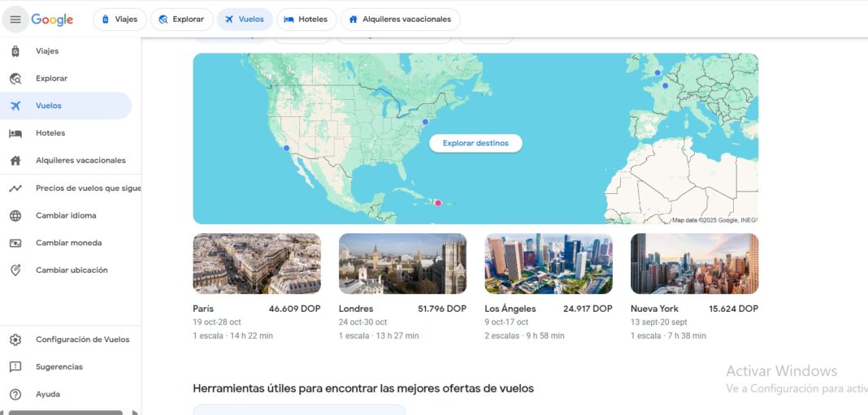Click the 15.624 DOP price
Viewport: 868px width, 415px height.
(x=733, y=309)
